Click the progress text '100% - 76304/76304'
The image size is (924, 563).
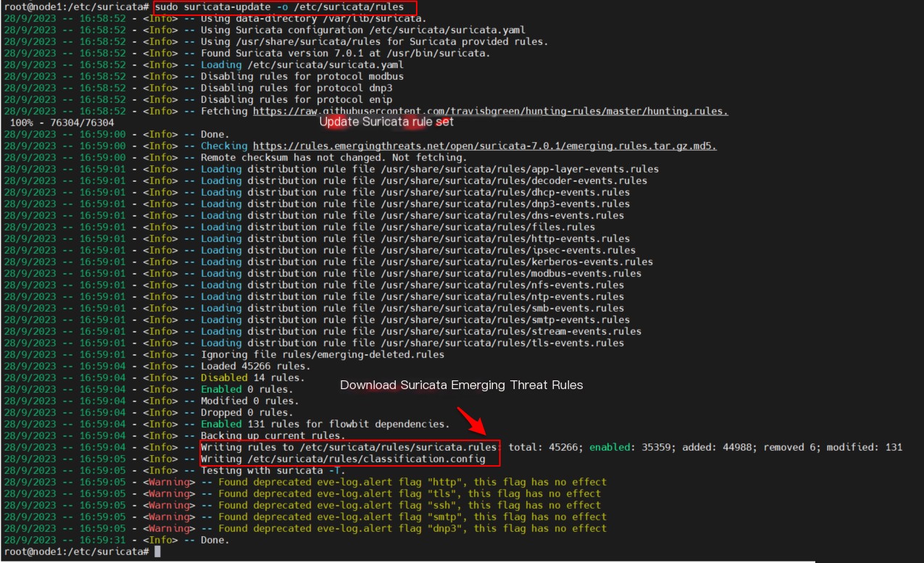pyautogui.click(x=62, y=122)
